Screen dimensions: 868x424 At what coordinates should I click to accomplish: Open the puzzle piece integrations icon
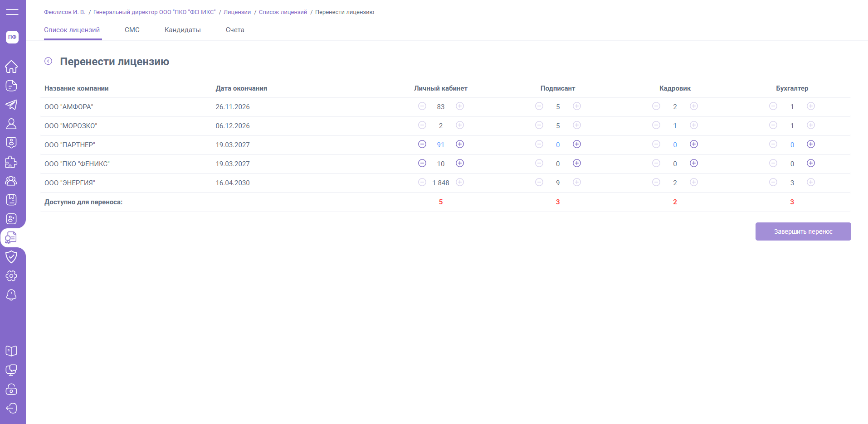[11, 162]
